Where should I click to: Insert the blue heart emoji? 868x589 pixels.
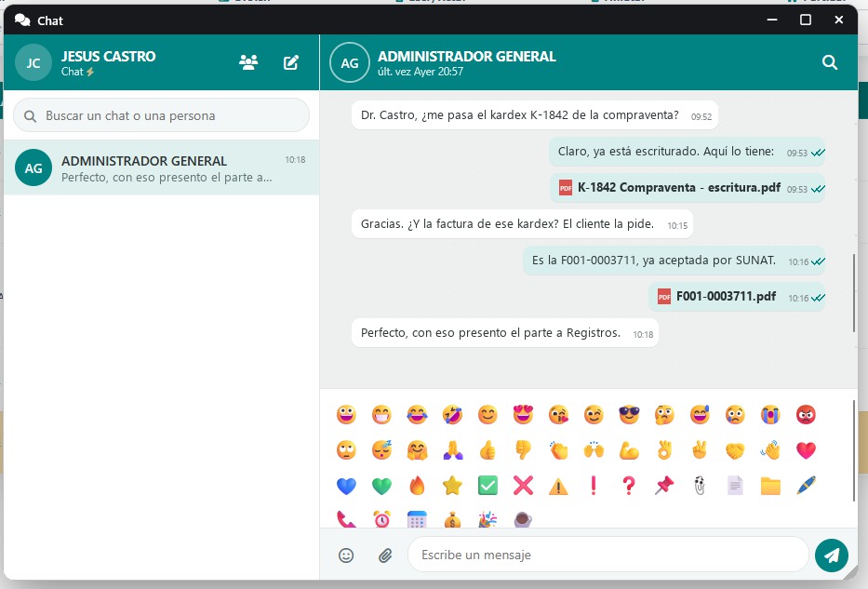coord(346,486)
